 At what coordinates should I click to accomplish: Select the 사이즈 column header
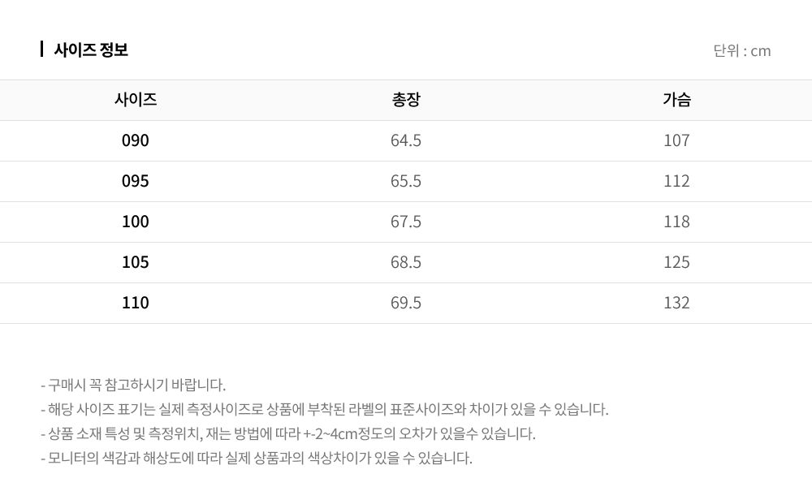(135, 99)
